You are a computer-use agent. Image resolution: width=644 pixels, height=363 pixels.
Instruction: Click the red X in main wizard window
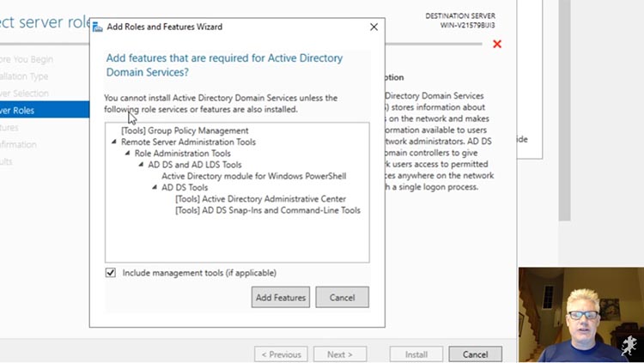click(497, 44)
